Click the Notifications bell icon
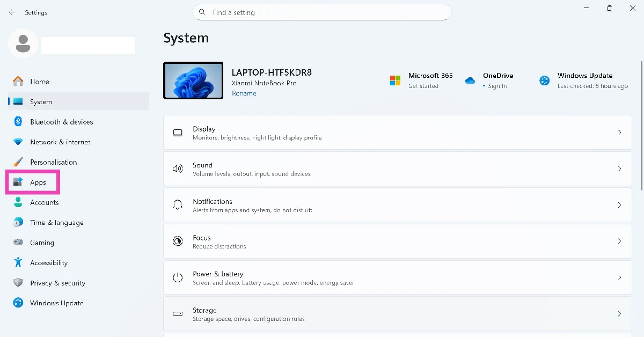The width and height of the screenshot is (644, 337). (x=177, y=205)
